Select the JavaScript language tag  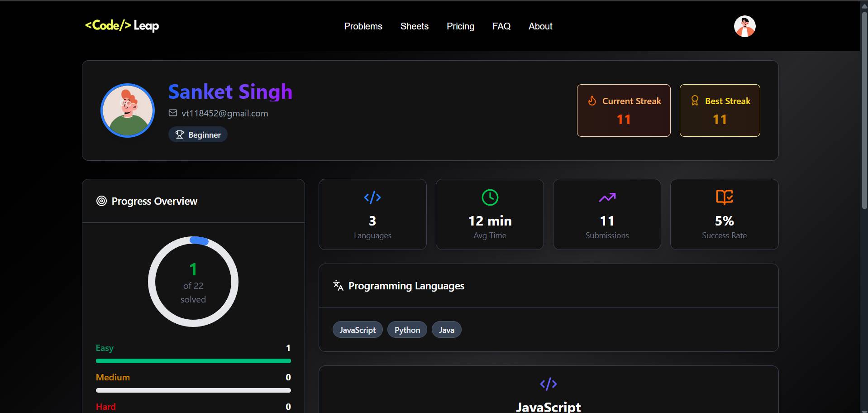pos(358,330)
